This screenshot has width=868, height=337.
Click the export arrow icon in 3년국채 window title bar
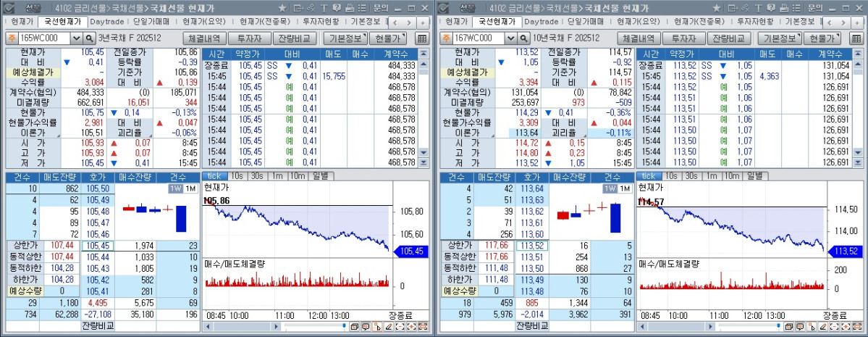(x=299, y=8)
